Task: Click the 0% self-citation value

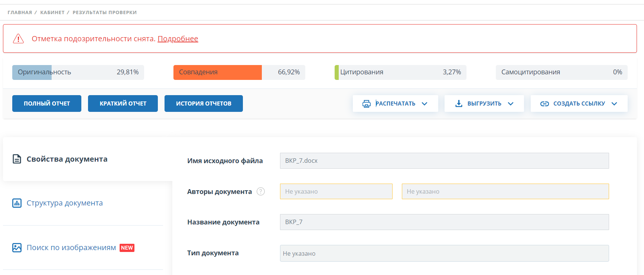Action: click(618, 72)
